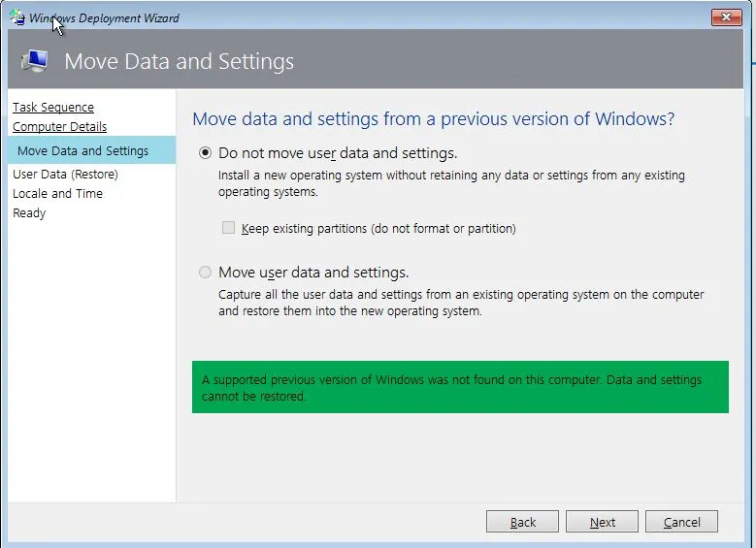The width and height of the screenshot is (756, 548).
Task: Click the 'Capture all the user data' description text
Action: click(461, 303)
